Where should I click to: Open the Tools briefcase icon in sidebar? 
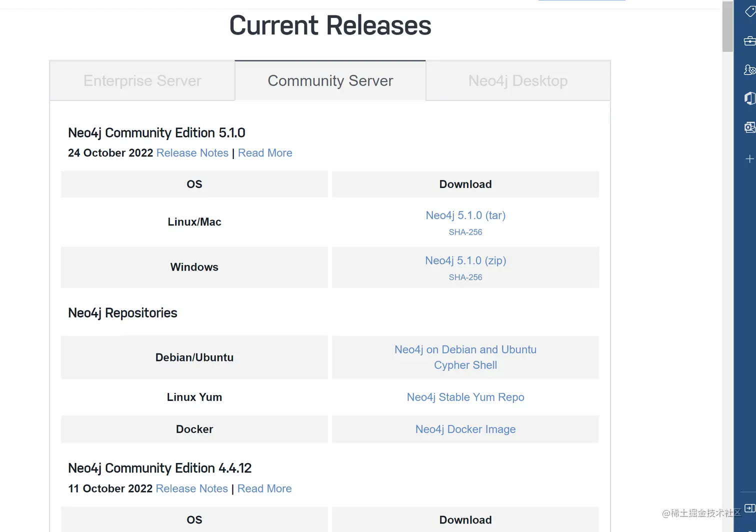[749, 41]
